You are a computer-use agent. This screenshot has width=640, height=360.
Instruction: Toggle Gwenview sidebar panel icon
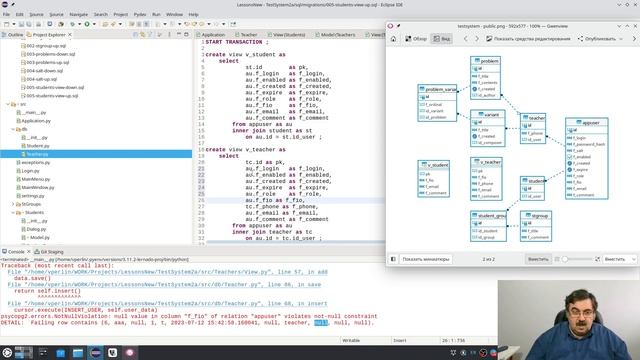pyautogui.click(x=393, y=259)
